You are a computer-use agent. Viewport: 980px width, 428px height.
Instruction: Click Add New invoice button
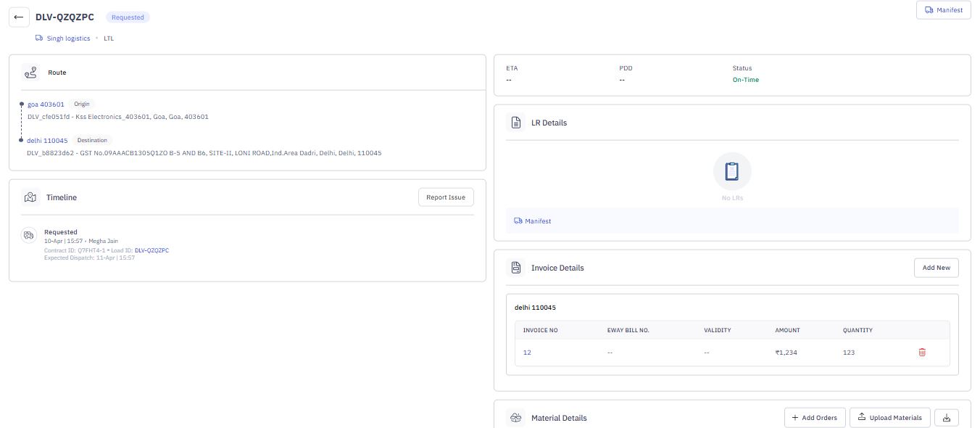coord(936,268)
